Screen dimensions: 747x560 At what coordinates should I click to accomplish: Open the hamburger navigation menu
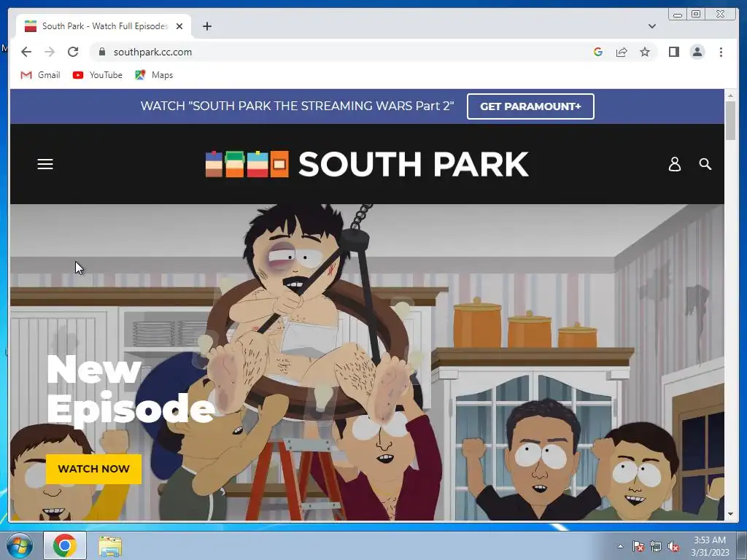[45, 164]
